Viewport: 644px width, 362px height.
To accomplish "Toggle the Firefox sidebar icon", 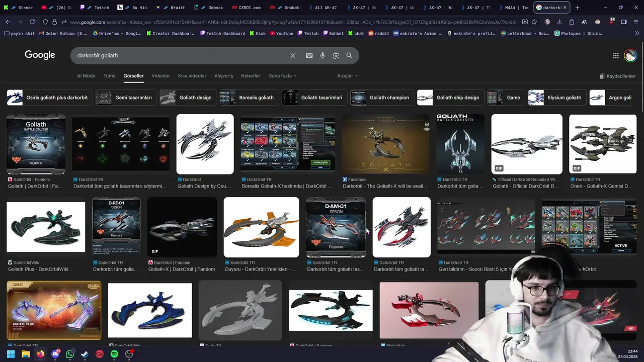I will 624,22.
